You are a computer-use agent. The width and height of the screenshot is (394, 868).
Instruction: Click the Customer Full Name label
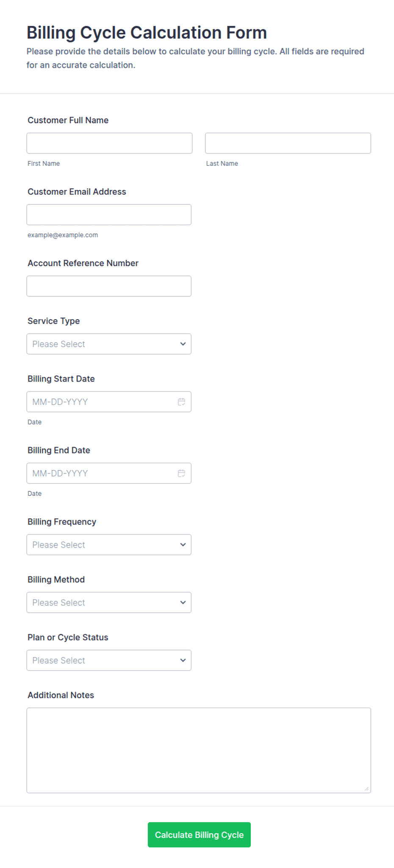(68, 120)
